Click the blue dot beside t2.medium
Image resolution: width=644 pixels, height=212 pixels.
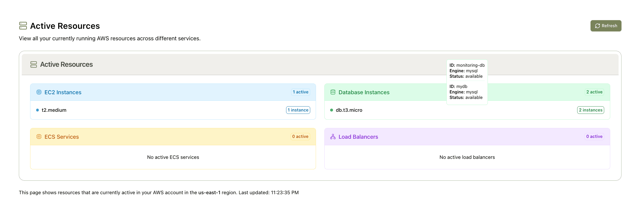pos(37,110)
